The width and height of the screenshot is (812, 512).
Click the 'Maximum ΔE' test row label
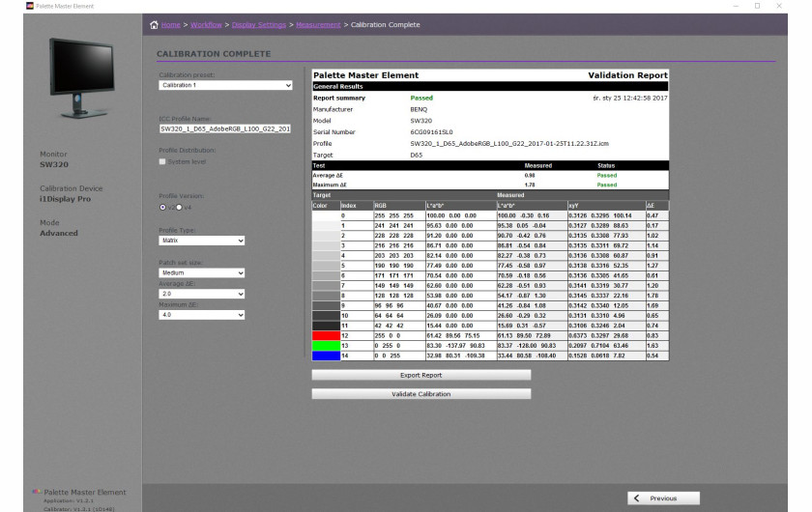tap(330, 185)
